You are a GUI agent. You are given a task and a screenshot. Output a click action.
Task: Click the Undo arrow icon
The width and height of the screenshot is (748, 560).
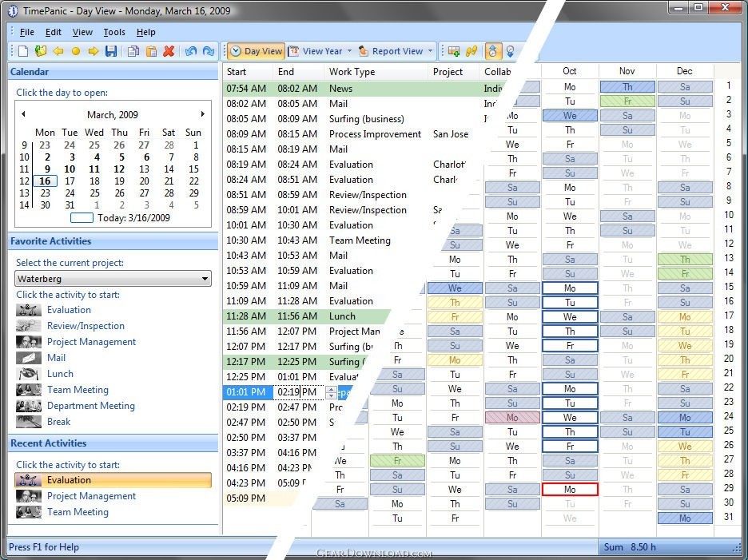pos(191,51)
